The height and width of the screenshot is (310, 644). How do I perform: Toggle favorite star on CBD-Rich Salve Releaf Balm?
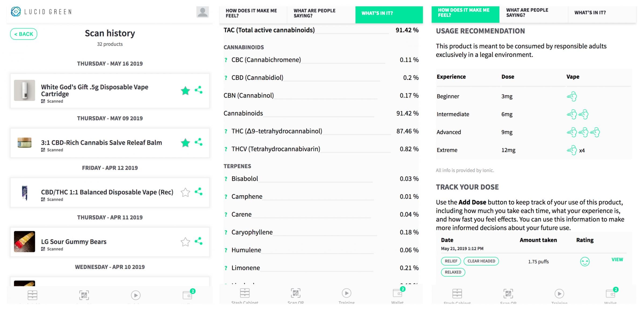tap(185, 143)
